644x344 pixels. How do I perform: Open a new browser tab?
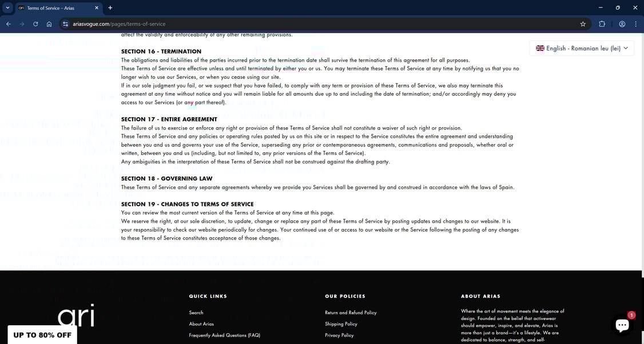click(x=110, y=8)
